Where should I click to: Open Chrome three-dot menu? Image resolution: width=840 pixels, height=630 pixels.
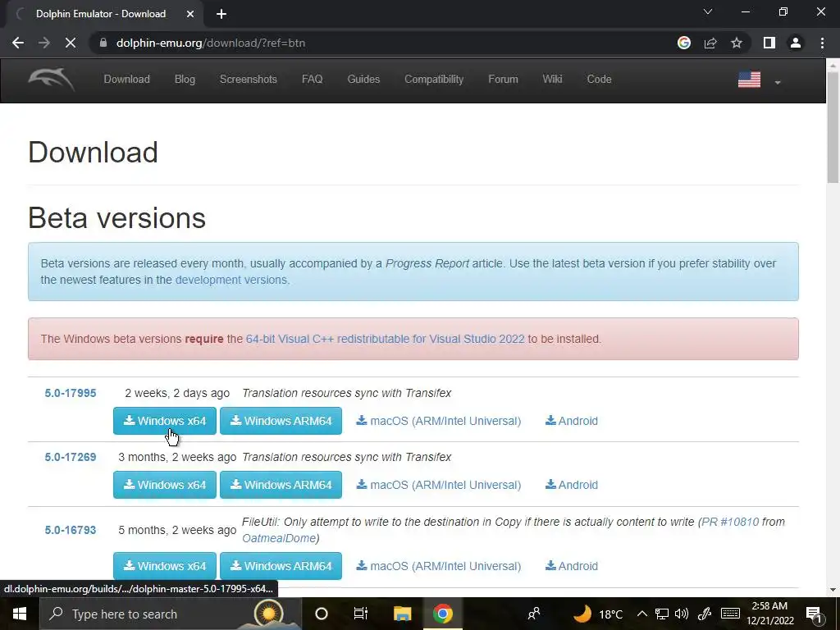[x=822, y=43]
